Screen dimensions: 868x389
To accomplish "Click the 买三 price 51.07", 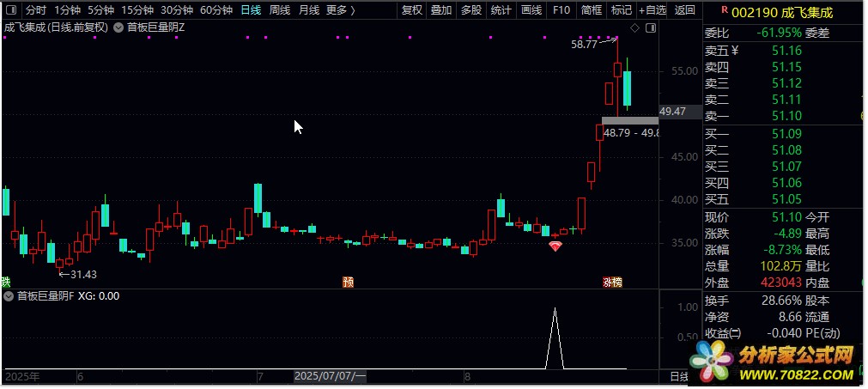I will pos(786,167).
